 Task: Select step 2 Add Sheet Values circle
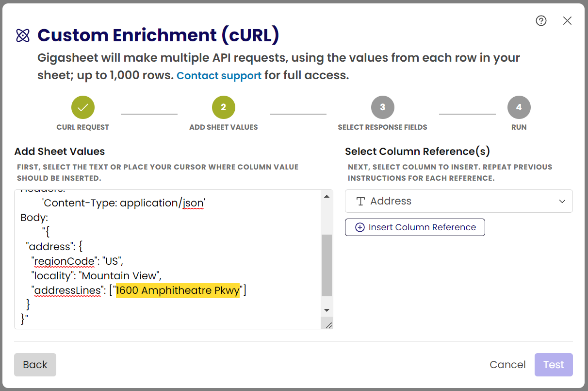point(224,107)
